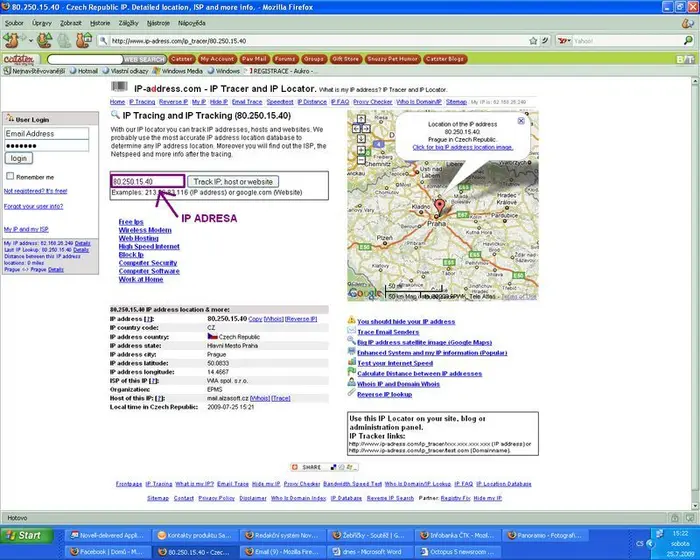
Task: Click the Catster logo in toolbar
Action: (x=19, y=59)
